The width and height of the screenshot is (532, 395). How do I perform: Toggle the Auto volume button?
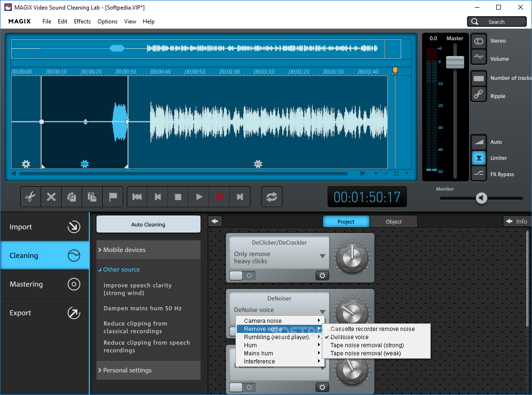[479, 142]
